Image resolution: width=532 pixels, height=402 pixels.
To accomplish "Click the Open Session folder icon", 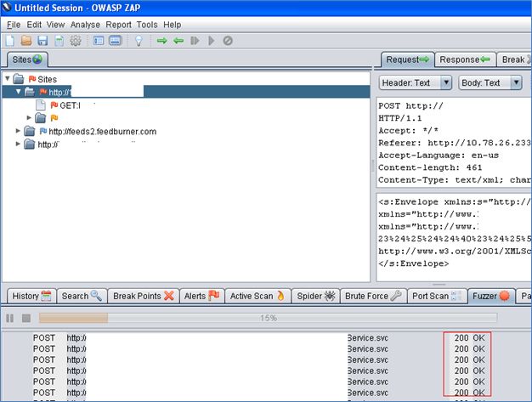I will click(26, 41).
